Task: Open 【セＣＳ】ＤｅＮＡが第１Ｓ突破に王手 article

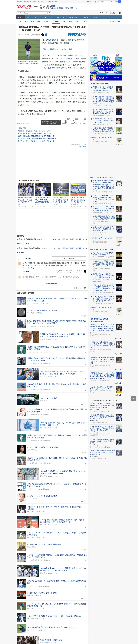Action: tap(57, 299)
